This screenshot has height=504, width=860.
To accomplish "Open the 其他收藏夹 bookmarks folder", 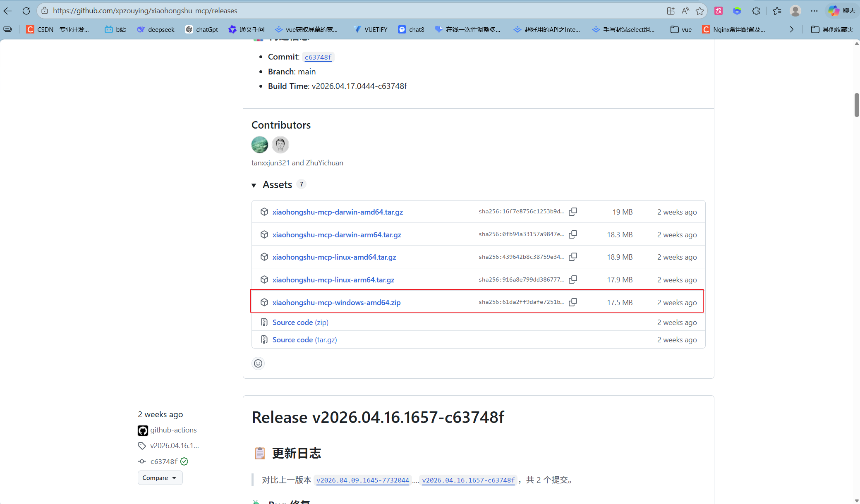I will pos(833,29).
